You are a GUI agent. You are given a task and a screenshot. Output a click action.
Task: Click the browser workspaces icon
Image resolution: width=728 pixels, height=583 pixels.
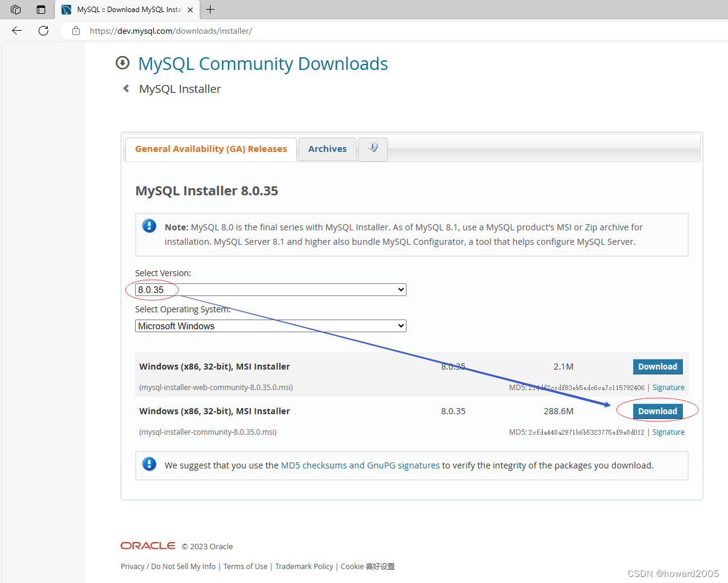coord(16,10)
